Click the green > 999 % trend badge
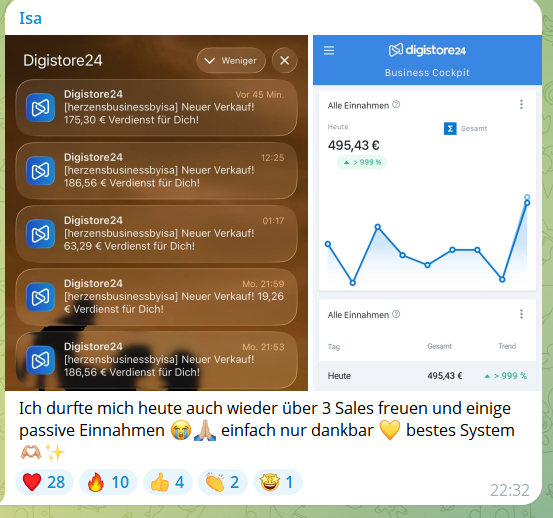 [x=362, y=162]
